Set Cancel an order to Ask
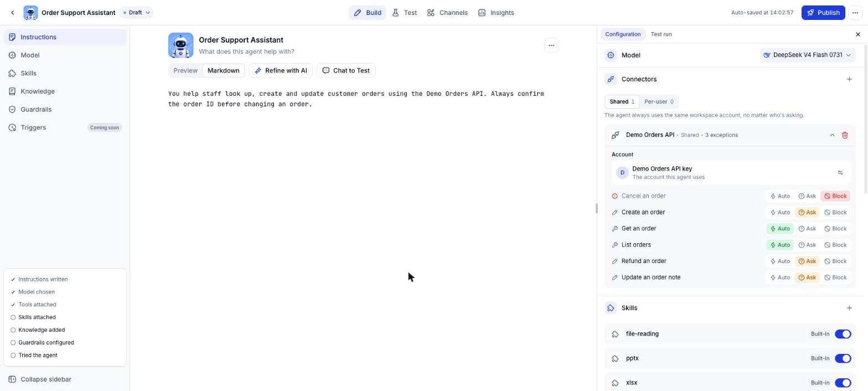 coord(807,196)
